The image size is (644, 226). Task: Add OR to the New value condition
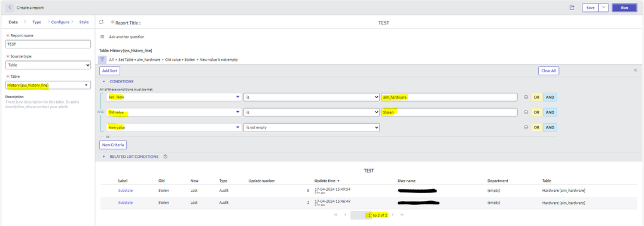pos(536,128)
